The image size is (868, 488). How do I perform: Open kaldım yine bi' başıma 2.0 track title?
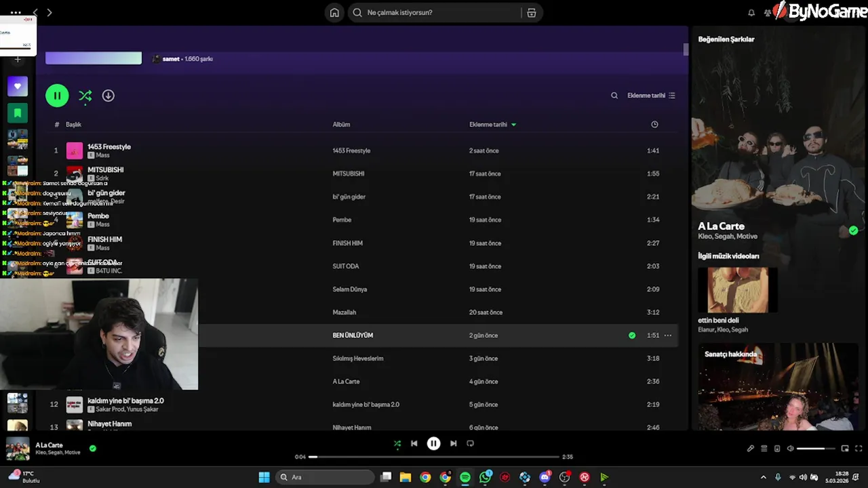click(x=125, y=401)
